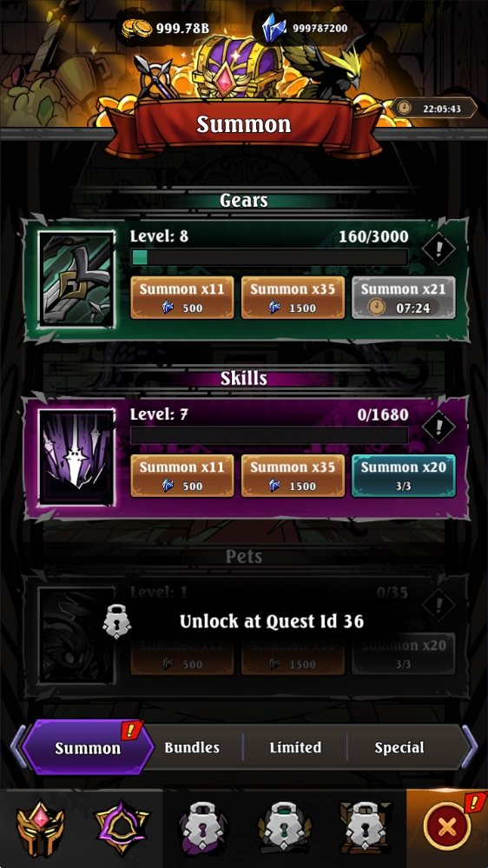
Task: Summon x35 gears for 1500 gems
Action: pos(293,298)
